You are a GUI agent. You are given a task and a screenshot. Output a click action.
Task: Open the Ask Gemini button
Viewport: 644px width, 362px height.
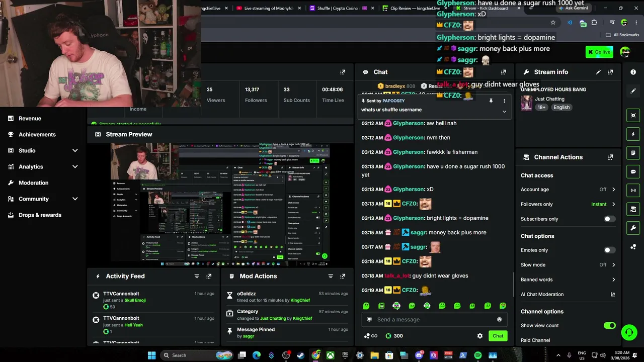573,8
